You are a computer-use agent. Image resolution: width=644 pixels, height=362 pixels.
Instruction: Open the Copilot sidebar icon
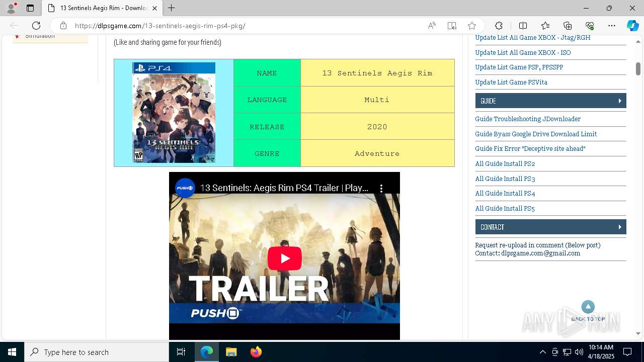coord(632,26)
